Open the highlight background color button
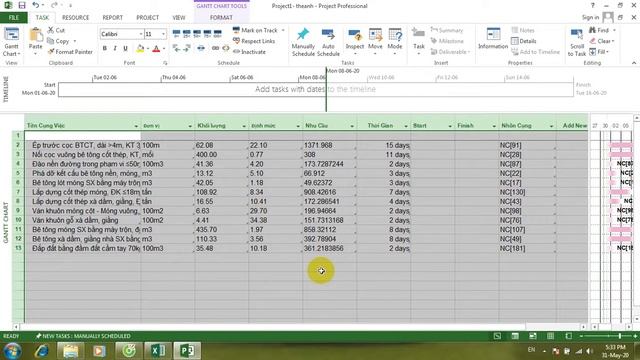The height and width of the screenshot is (360, 640). pos(140,49)
